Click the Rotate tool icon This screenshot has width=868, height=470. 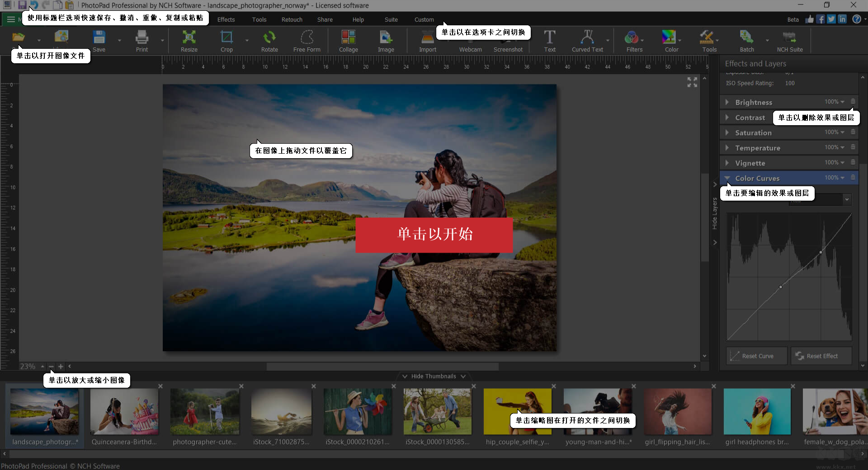click(x=269, y=41)
